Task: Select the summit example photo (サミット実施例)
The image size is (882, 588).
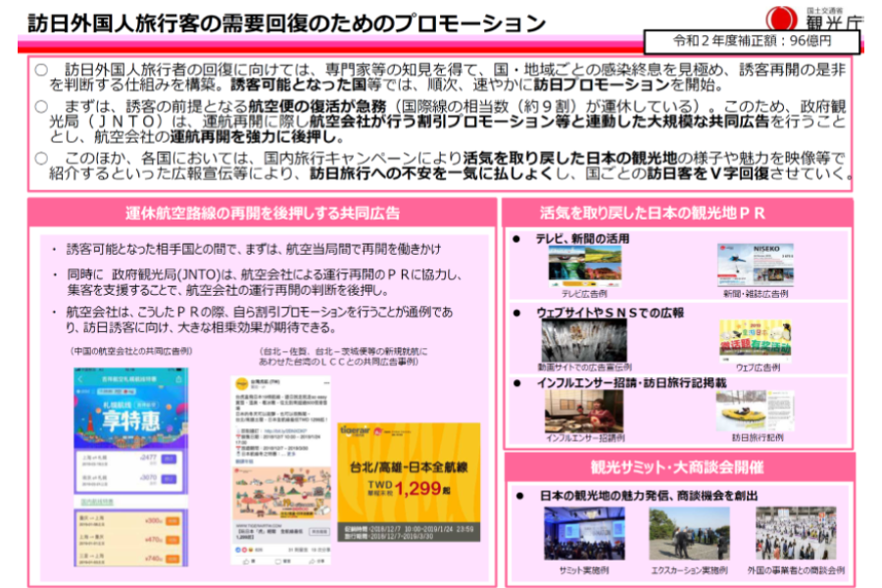Action: (x=585, y=533)
